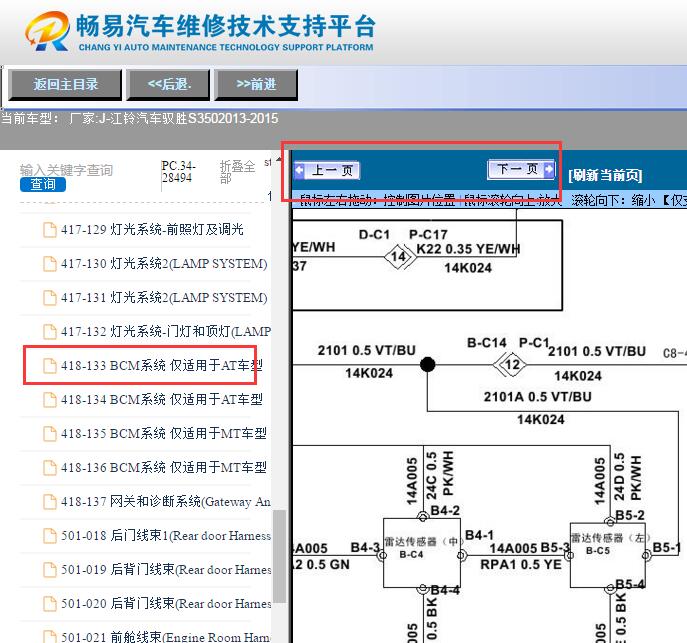
Task: Click 雷达传感器（中）B-C4 component box
Action: click(x=422, y=553)
